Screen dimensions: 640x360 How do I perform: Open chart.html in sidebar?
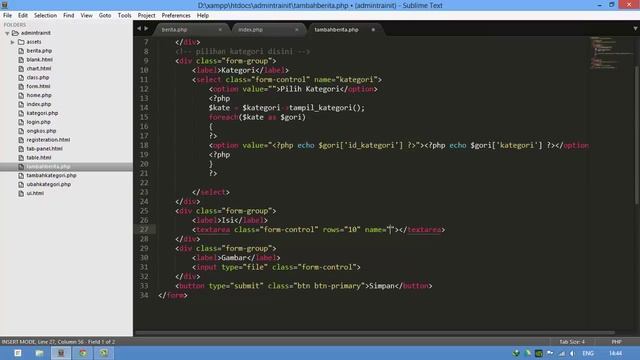point(39,69)
